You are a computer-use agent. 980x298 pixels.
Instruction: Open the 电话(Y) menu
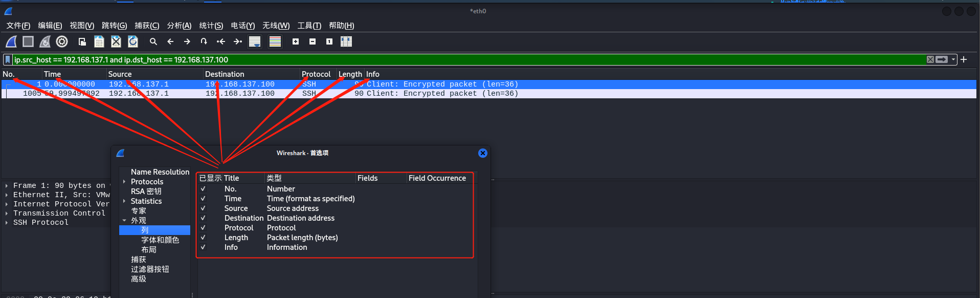[x=243, y=26]
